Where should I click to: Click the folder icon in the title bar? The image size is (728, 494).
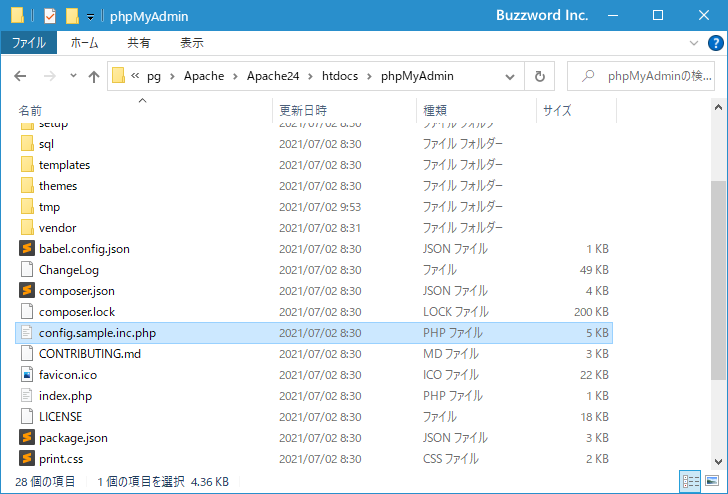point(17,16)
